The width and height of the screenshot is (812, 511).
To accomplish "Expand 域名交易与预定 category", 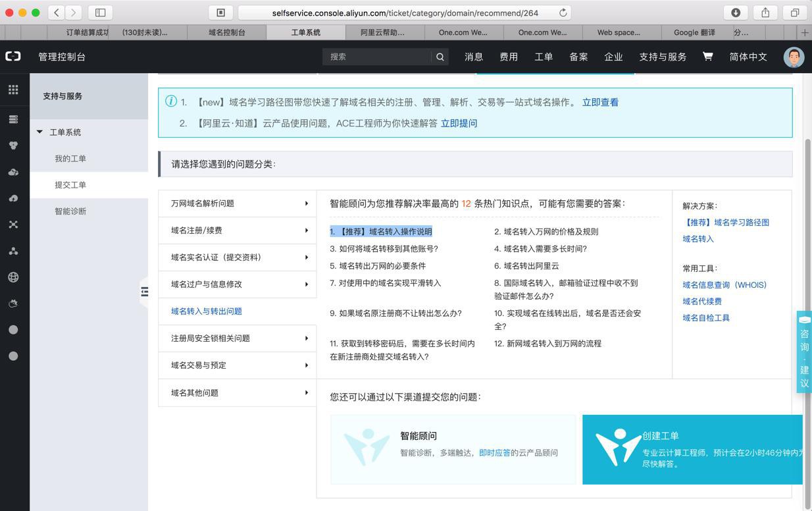I will point(237,365).
